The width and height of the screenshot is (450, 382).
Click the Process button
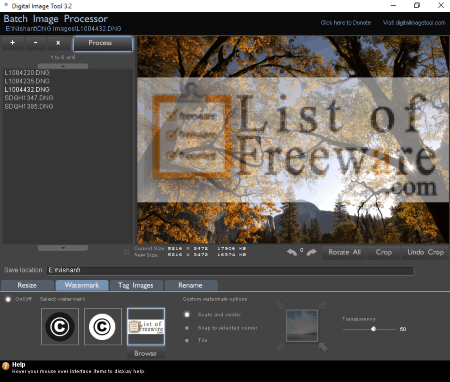(x=103, y=43)
